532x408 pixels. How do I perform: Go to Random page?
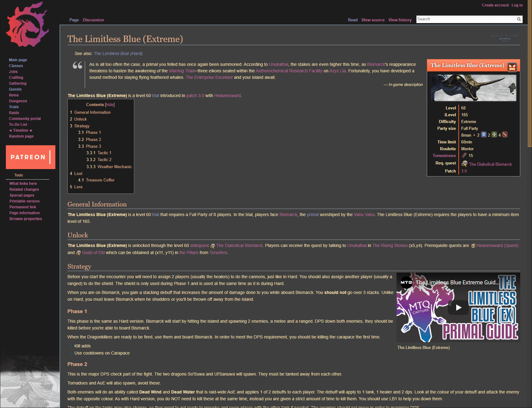(21, 136)
